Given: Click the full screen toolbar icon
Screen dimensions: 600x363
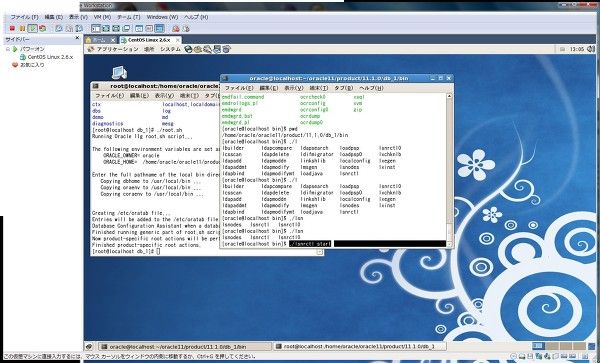Looking at the screenshot, I should click(116, 28).
